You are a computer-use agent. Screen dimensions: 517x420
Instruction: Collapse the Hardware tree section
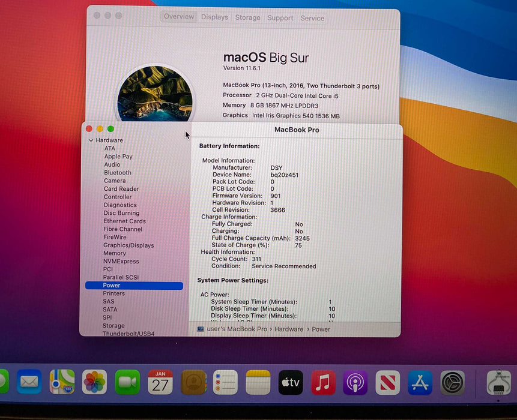click(x=91, y=140)
